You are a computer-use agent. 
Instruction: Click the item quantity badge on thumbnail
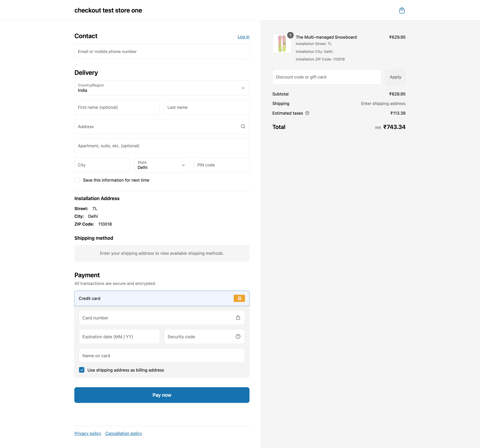coord(290,35)
